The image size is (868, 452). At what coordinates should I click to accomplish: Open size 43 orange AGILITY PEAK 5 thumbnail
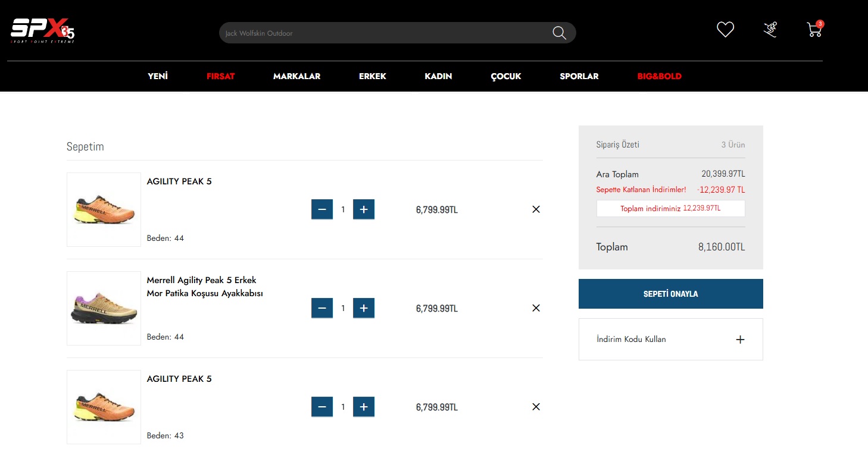104,407
